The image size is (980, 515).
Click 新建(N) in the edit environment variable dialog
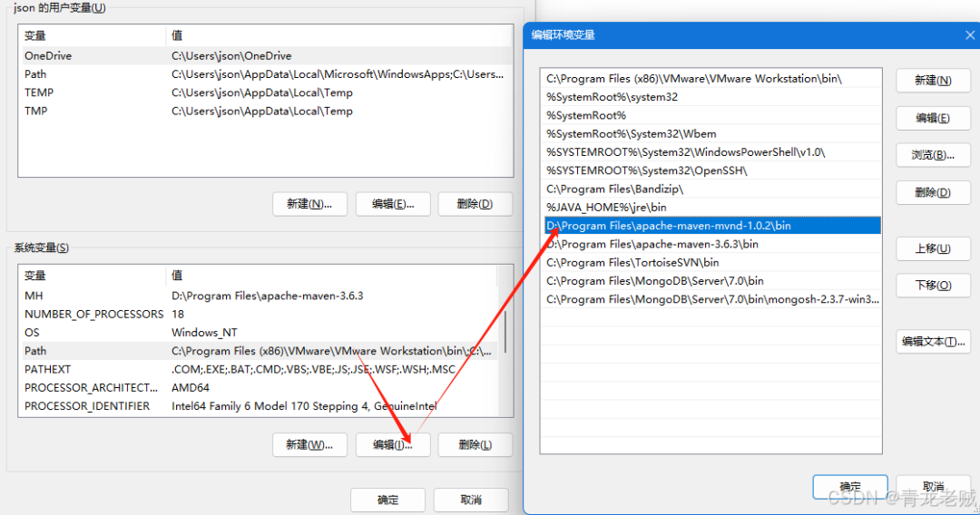coord(933,81)
